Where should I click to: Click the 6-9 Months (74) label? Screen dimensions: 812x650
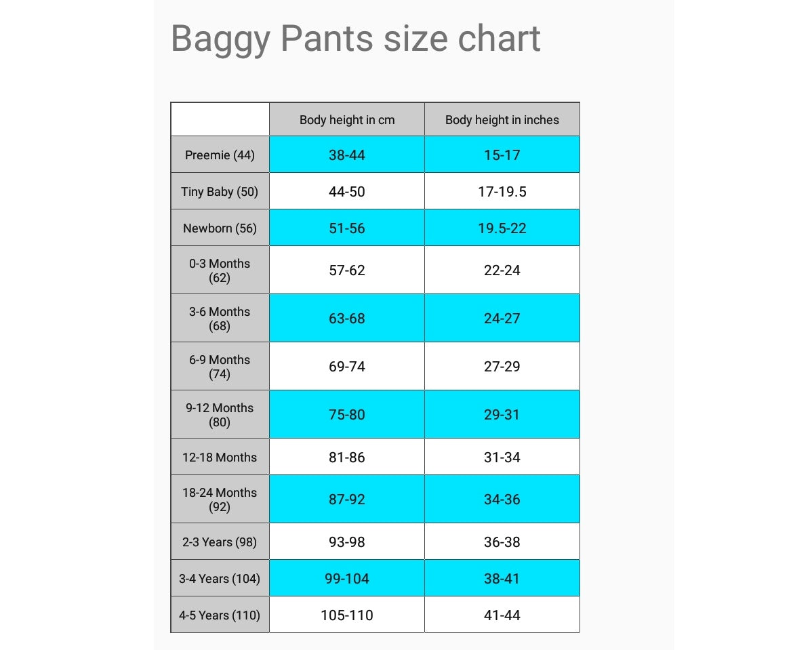[x=220, y=367]
